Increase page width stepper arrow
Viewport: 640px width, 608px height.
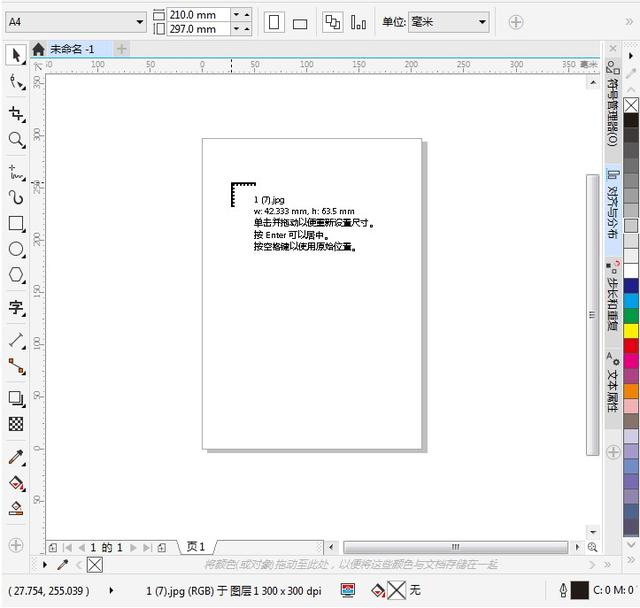(x=247, y=14)
